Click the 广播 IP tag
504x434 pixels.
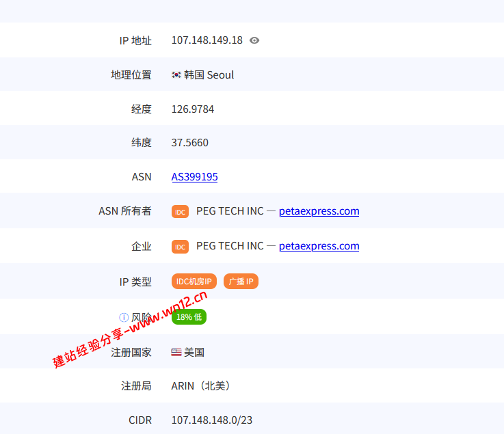[x=241, y=282]
